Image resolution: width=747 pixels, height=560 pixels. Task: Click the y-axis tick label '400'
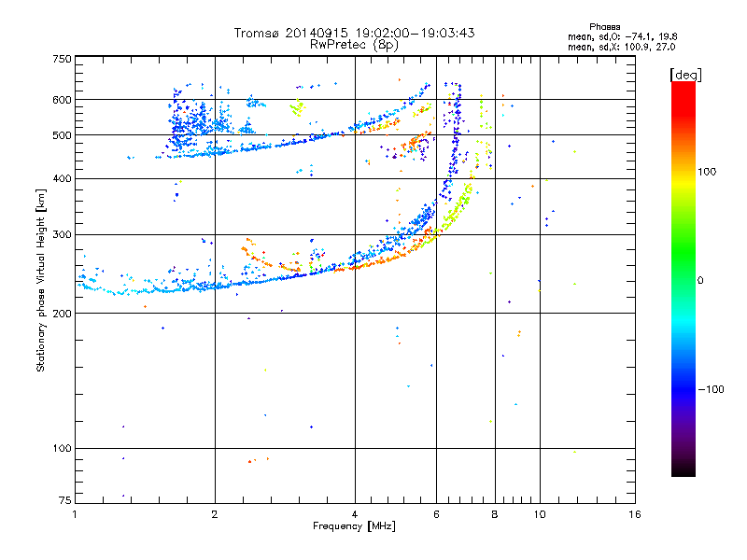click(x=62, y=178)
